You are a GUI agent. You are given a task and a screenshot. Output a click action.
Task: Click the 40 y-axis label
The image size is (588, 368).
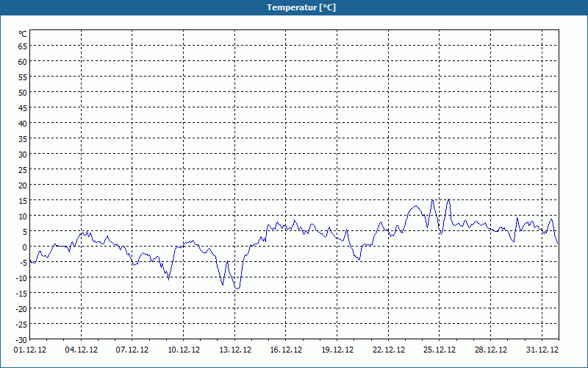(23, 124)
